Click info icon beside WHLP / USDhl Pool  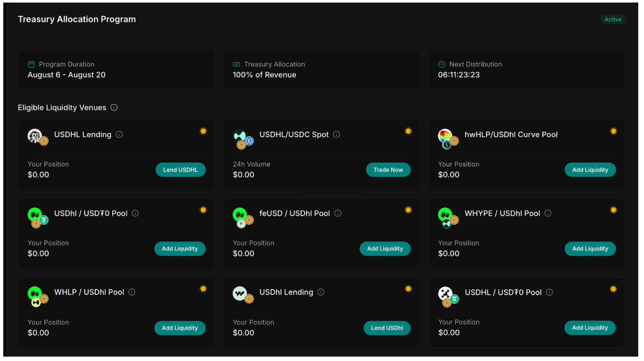coord(132,292)
